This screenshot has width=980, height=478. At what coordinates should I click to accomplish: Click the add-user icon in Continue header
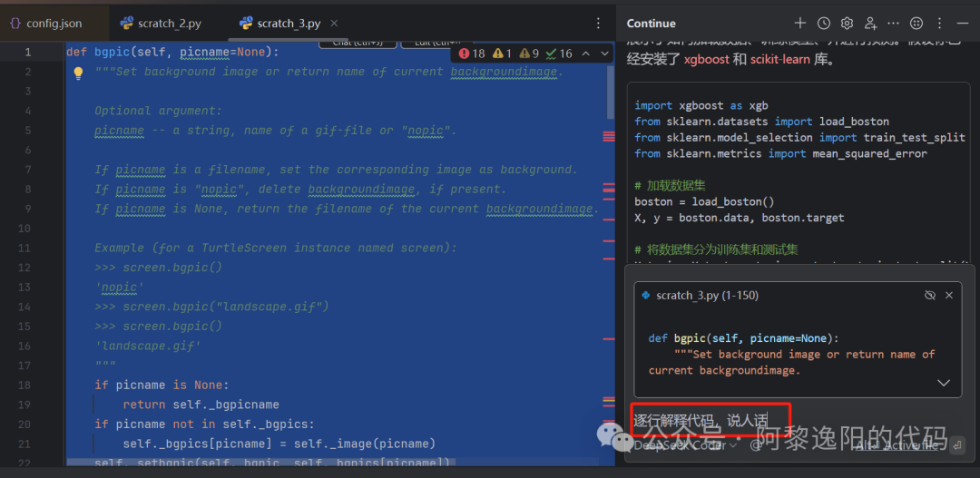tap(870, 24)
